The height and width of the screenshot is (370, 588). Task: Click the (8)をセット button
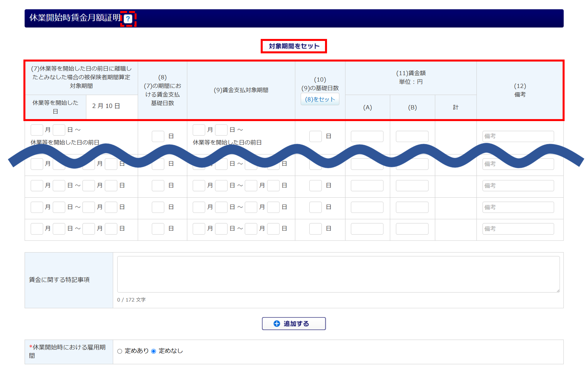pos(320,99)
